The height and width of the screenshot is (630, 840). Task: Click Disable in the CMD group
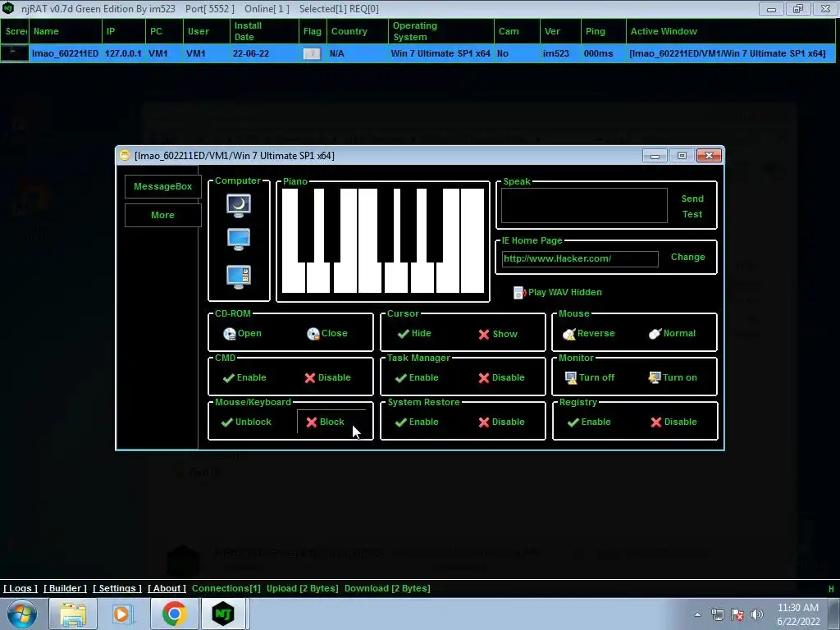pos(327,377)
